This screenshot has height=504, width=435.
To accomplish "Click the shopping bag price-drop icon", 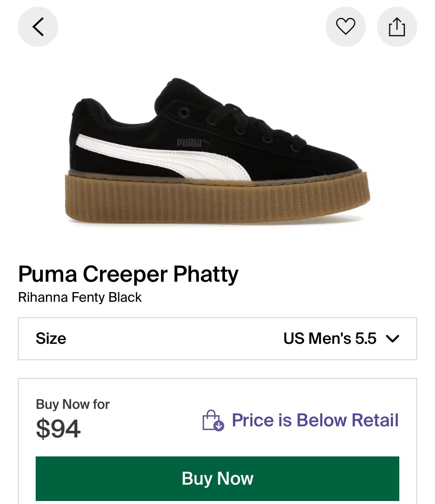I will [x=213, y=420].
